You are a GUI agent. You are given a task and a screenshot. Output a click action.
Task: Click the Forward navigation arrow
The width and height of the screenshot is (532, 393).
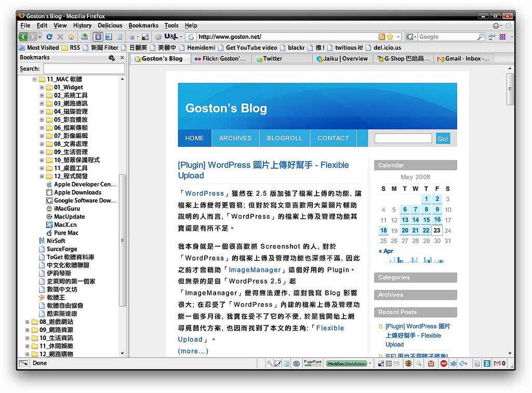point(32,37)
